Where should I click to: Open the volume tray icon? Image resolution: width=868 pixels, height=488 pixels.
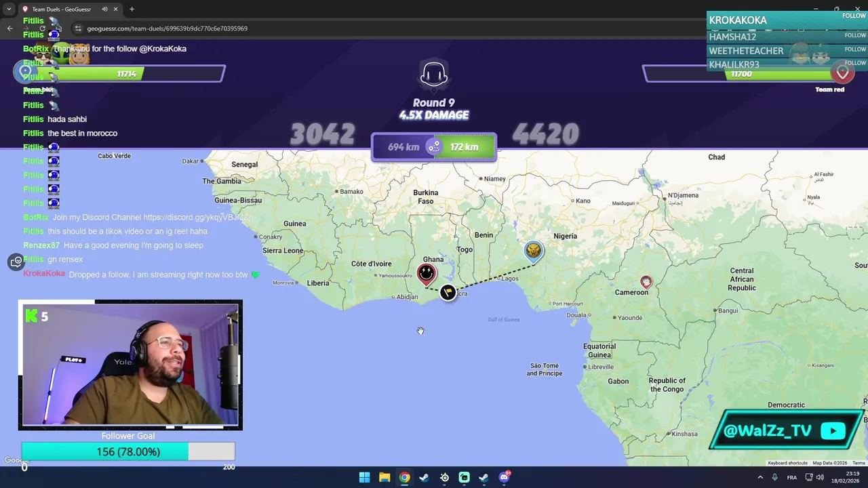click(821, 477)
